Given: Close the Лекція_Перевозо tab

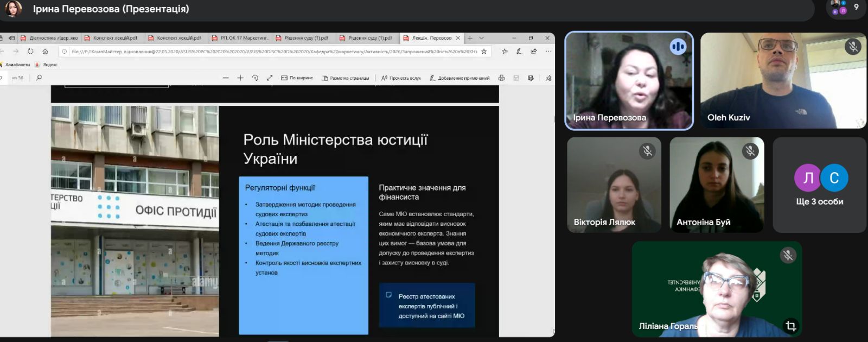Looking at the screenshot, I should point(458,38).
